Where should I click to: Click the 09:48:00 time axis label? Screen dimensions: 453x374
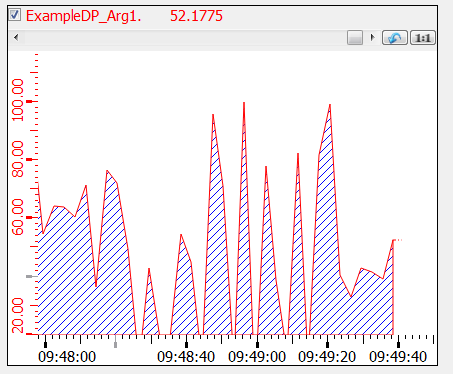click(67, 357)
